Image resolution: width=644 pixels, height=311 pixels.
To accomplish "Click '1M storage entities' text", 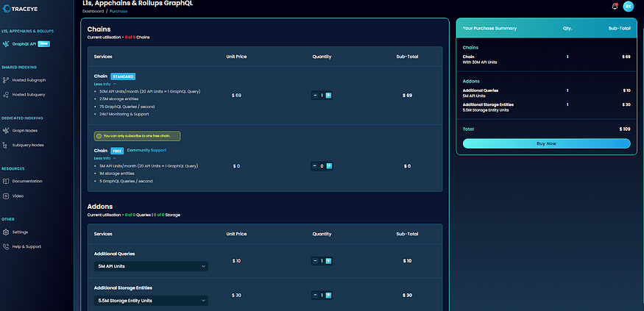I will click(118, 174).
